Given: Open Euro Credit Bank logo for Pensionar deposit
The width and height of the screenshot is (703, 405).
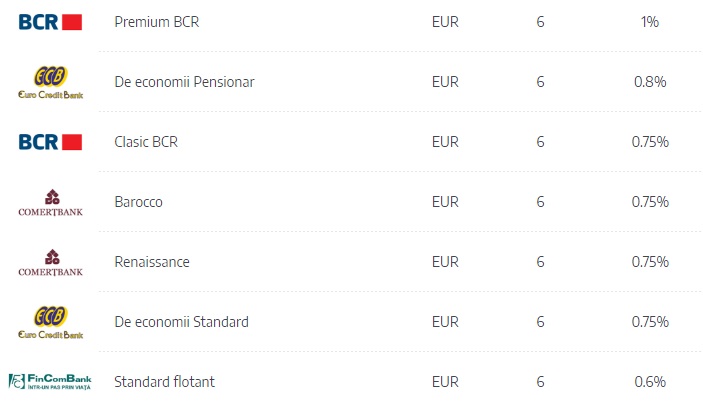Looking at the screenshot, I should 50,82.
